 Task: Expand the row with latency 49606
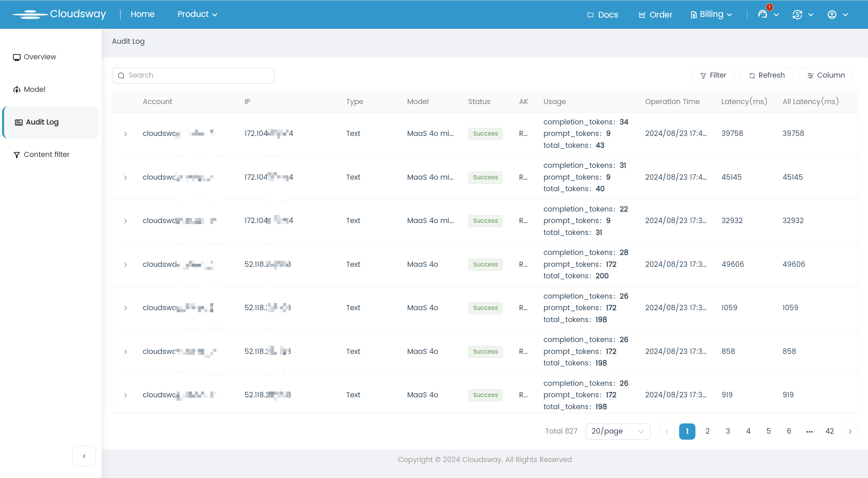click(125, 264)
